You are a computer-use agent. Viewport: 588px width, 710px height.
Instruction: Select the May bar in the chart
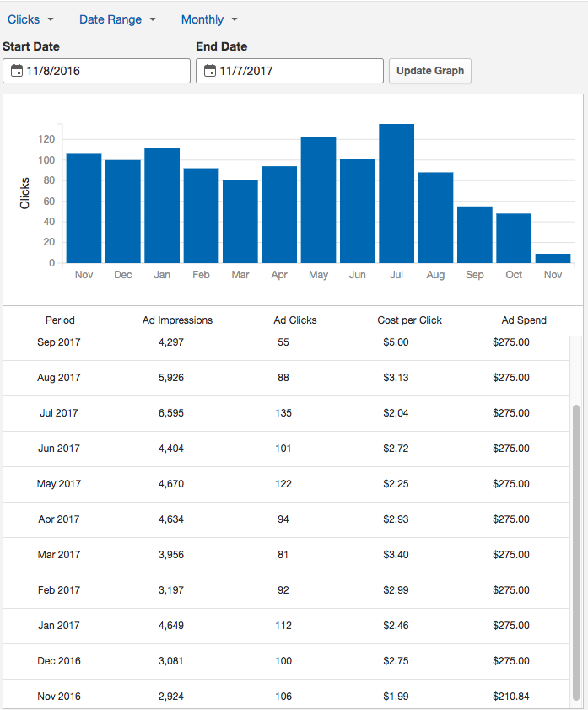click(318, 201)
